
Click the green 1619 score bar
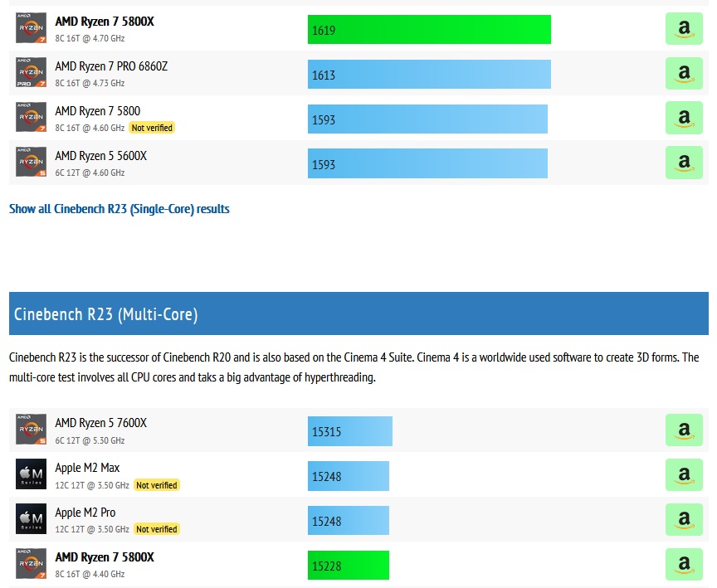429,30
